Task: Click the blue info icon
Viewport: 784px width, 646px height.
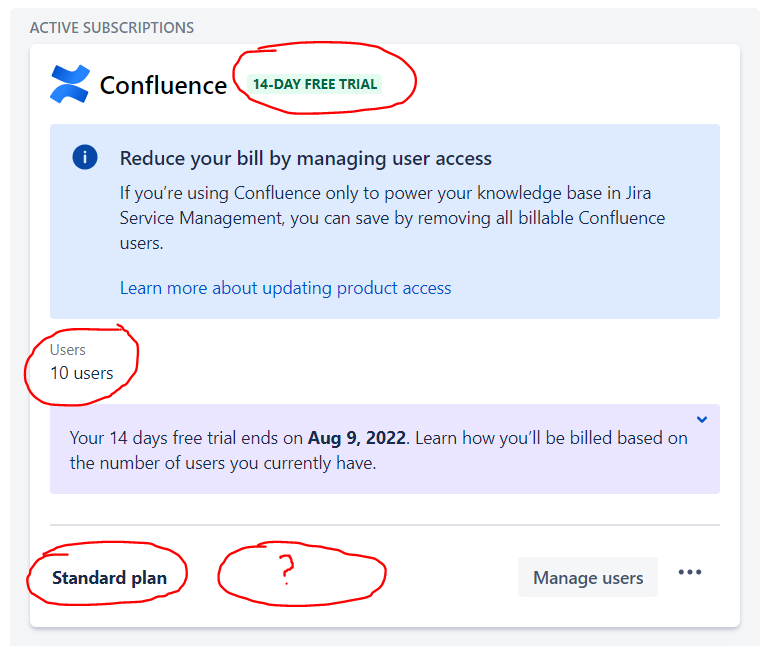Action: coord(85,158)
